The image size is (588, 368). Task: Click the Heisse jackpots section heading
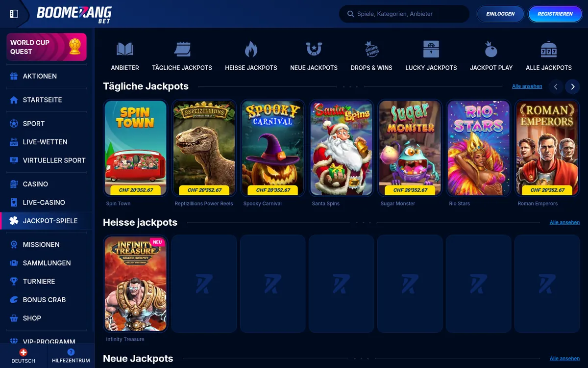(140, 222)
